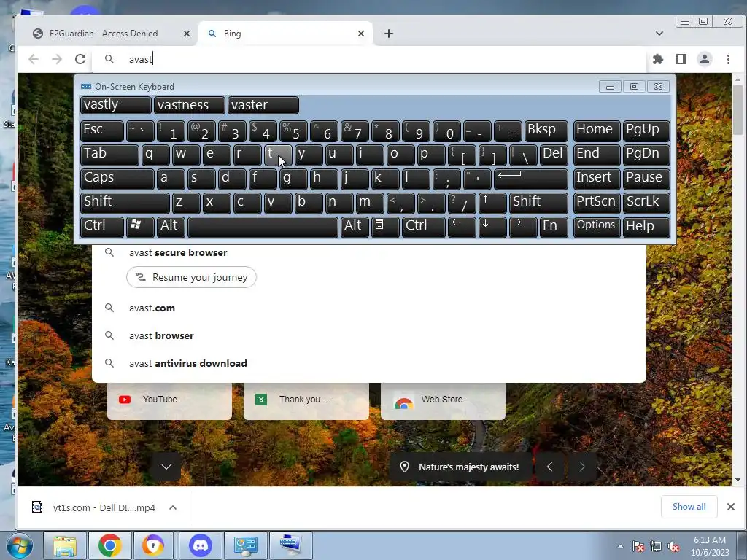Image resolution: width=747 pixels, height=560 pixels.
Task: Tap the right arrow key
Action: (523, 227)
